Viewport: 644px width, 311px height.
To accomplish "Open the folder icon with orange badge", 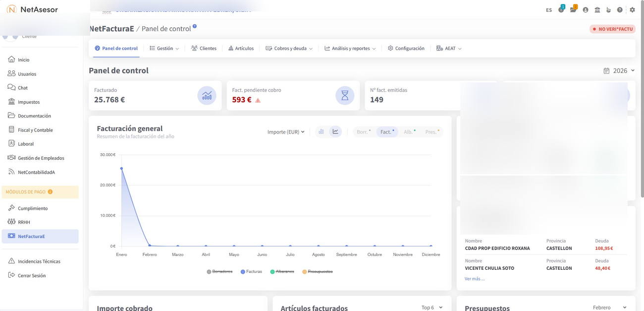I will [x=573, y=10].
